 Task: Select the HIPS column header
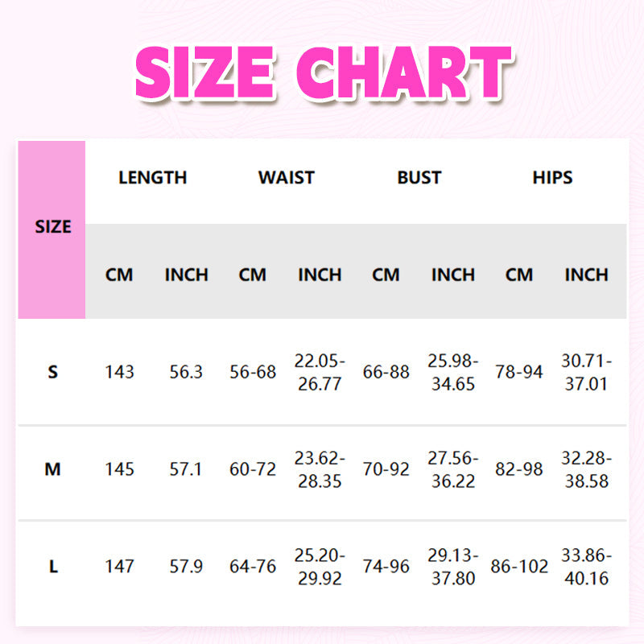point(552,178)
